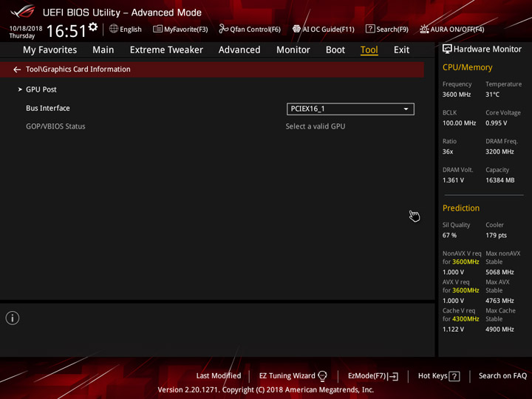The width and height of the screenshot is (532, 399).
Task: Toggle AURA ON/OFF light icon
Action: click(424, 29)
